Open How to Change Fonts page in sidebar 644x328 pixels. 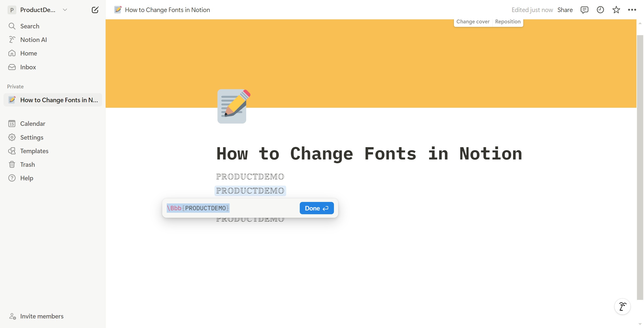[53, 100]
